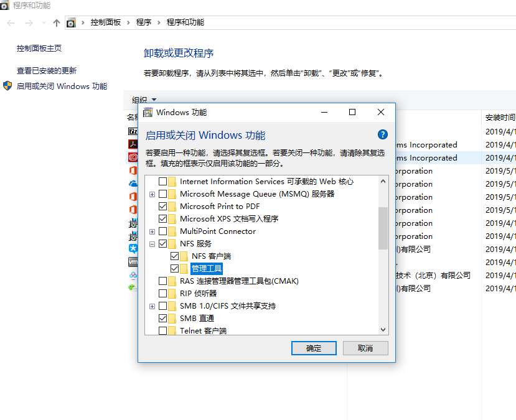The image size is (516, 420).
Task: Click publisher text 技术（北京）有限公司
Action: (x=433, y=275)
